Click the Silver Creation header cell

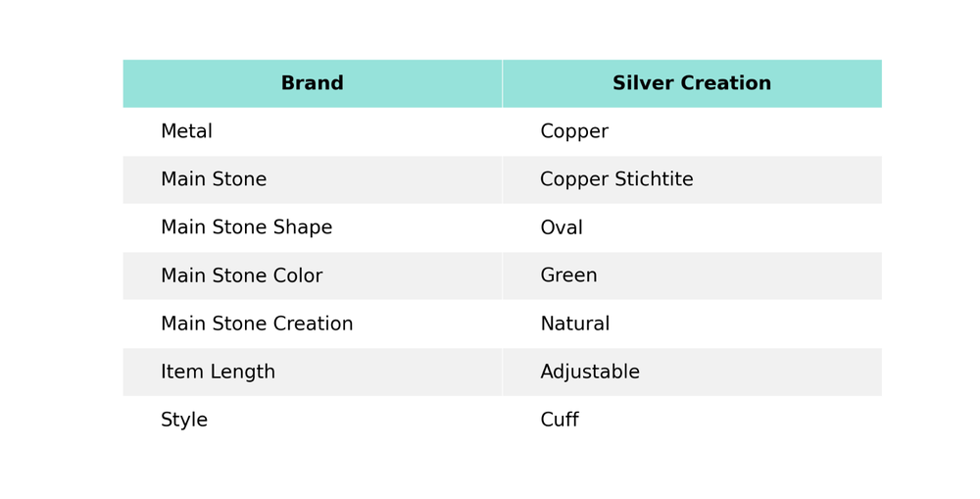pyautogui.click(x=692, y=83)
